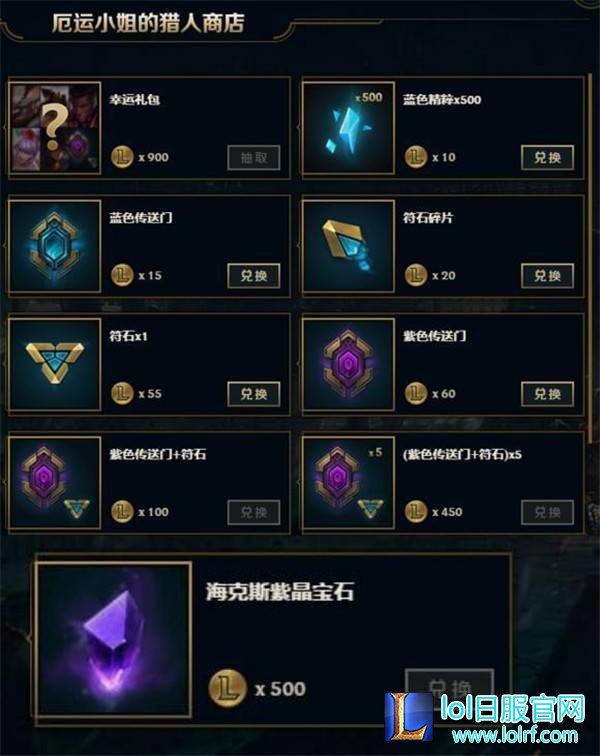Click 兑换 for 紫色传送门+符石 at 100
The width and height of the screenshot is (600, 756).
point(254,512)
